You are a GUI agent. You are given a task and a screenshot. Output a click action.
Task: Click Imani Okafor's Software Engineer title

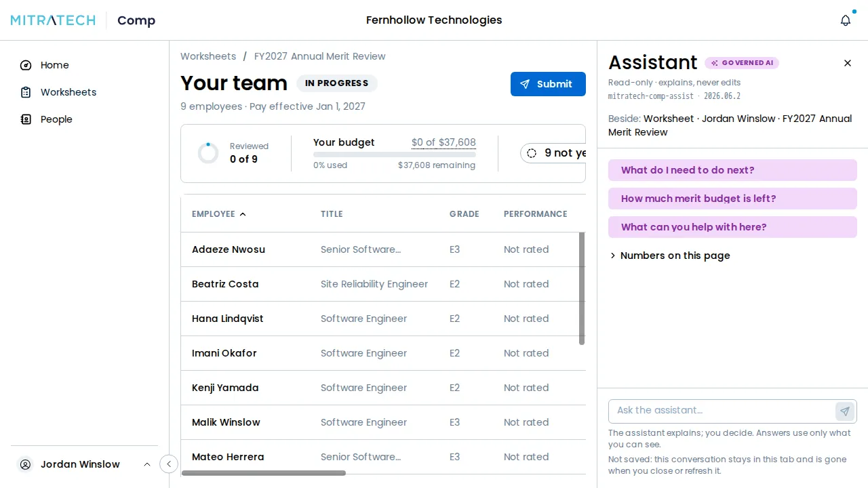pyautogui.click(x=363, y=353)
